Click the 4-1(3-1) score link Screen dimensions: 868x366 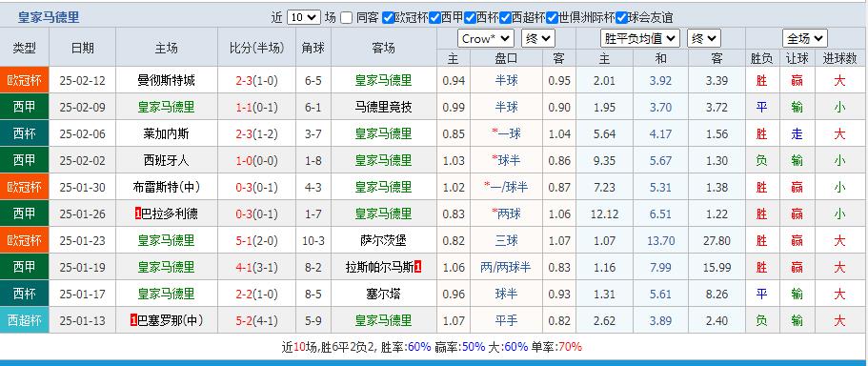click(x=257, y=268)
